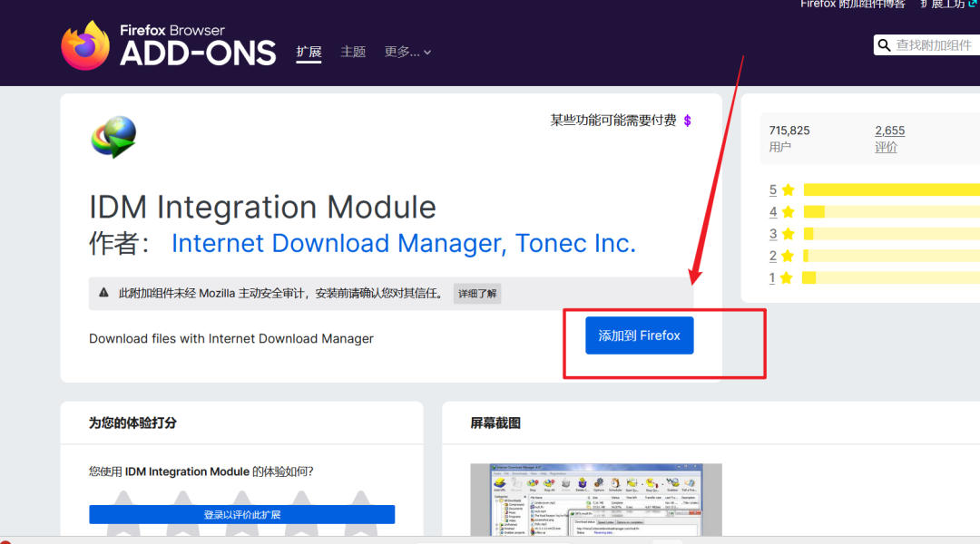Screen dimensions: 980x544
Task: Open the Firefox 附加组件博客 link
Action: point(852,5)
